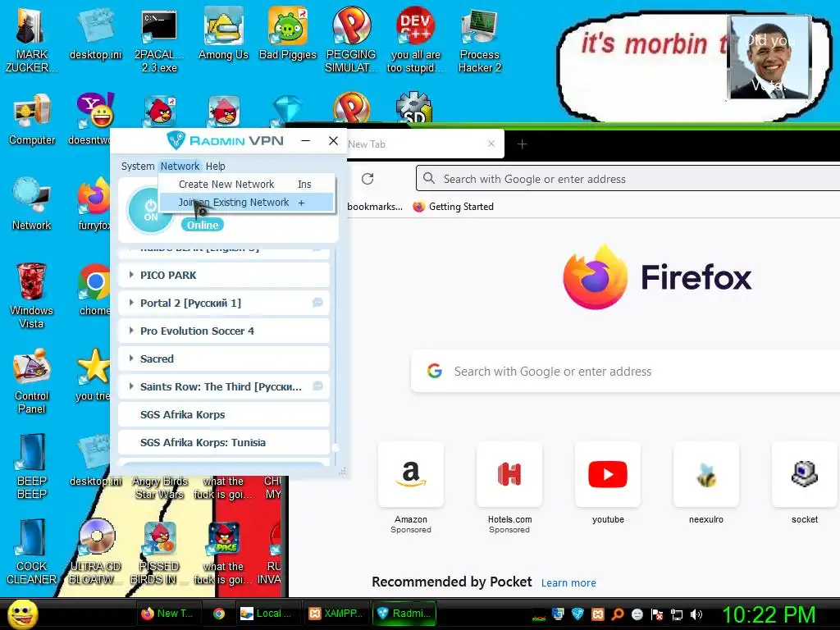
Task: Select the Bad Piggies desktop icon
Action: coord(288,34)
